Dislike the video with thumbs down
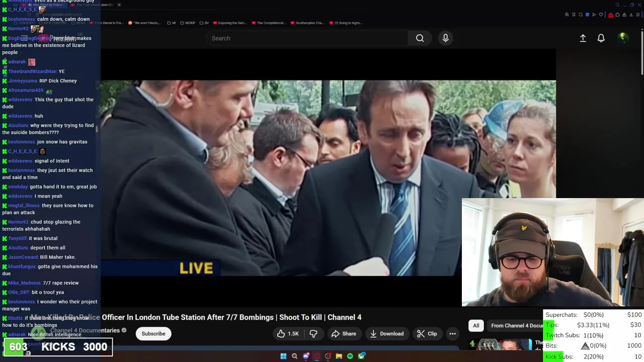 pos(313,334)
